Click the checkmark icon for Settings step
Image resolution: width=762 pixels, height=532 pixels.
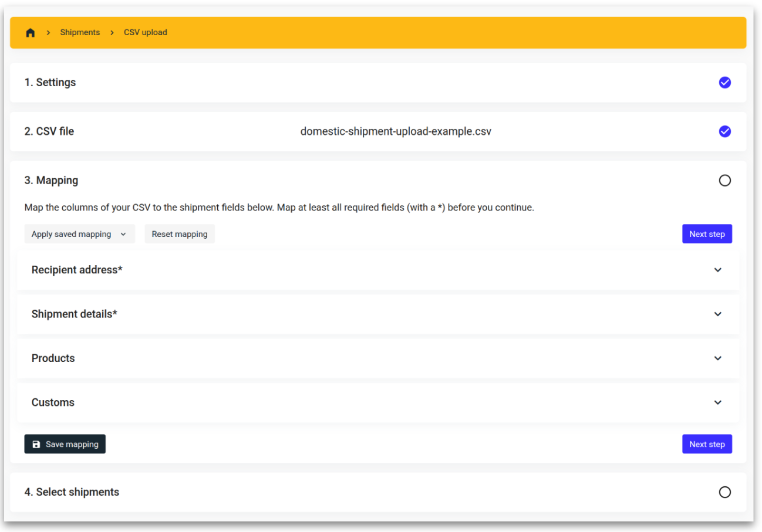pyautogui.click(x=724, y=83)
